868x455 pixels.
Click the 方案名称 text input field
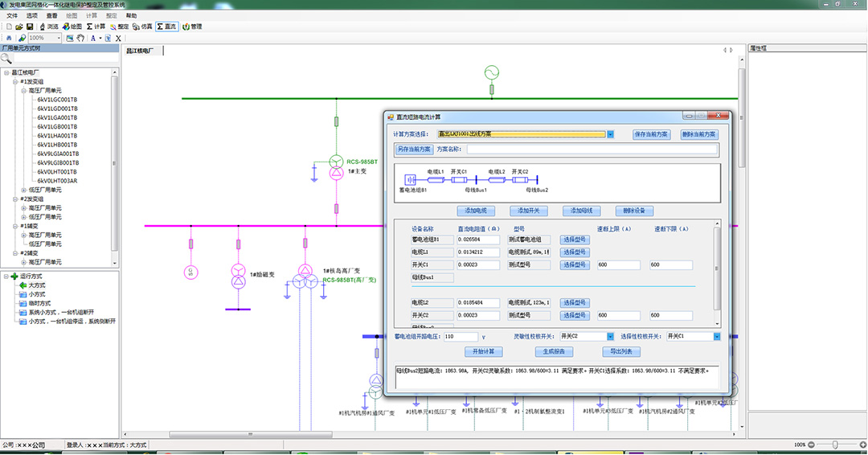592,149
